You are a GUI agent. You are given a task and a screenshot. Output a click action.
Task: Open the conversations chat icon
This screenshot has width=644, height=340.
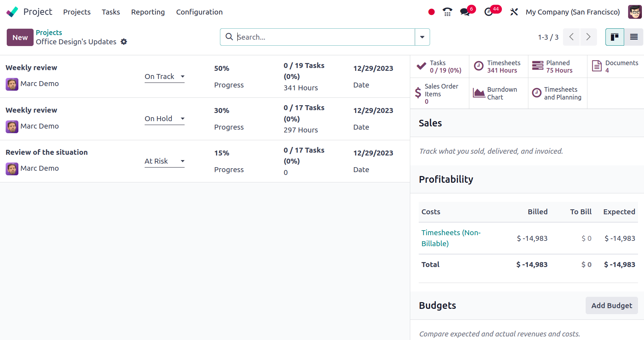coord(465,12)
